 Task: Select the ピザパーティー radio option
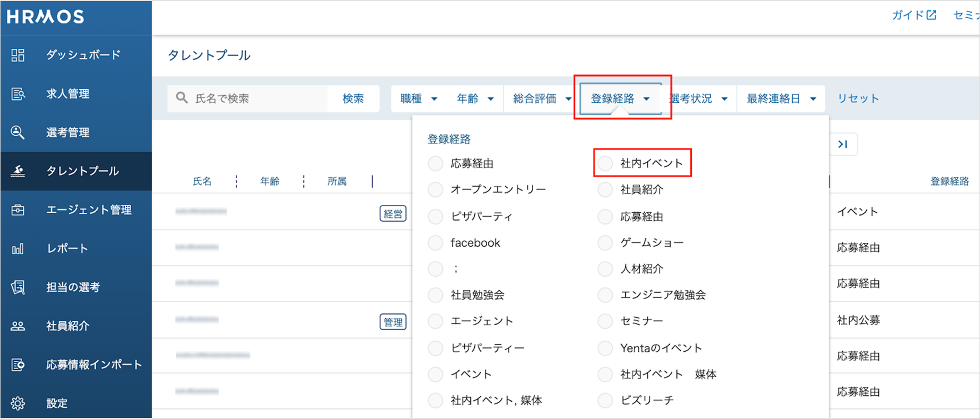click(x=435, y=348)
